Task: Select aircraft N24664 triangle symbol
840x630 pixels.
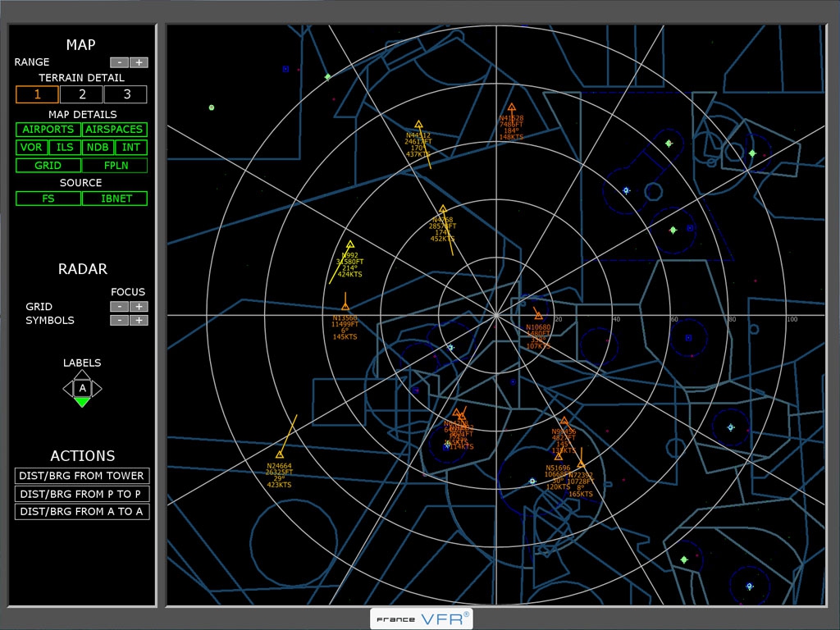Action: tap(279, 454)
